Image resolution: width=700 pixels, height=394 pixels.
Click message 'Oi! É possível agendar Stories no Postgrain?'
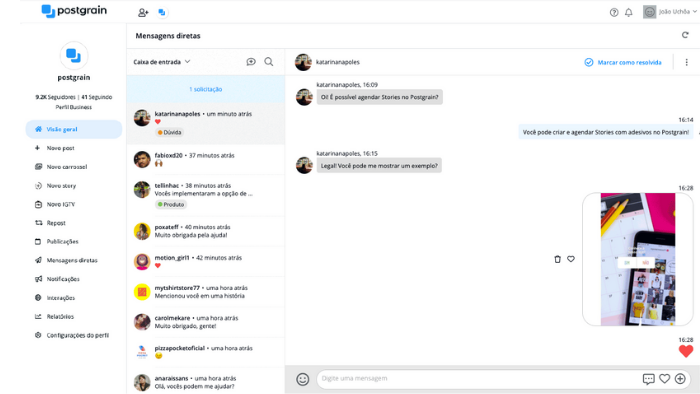[x=379, y=97]
